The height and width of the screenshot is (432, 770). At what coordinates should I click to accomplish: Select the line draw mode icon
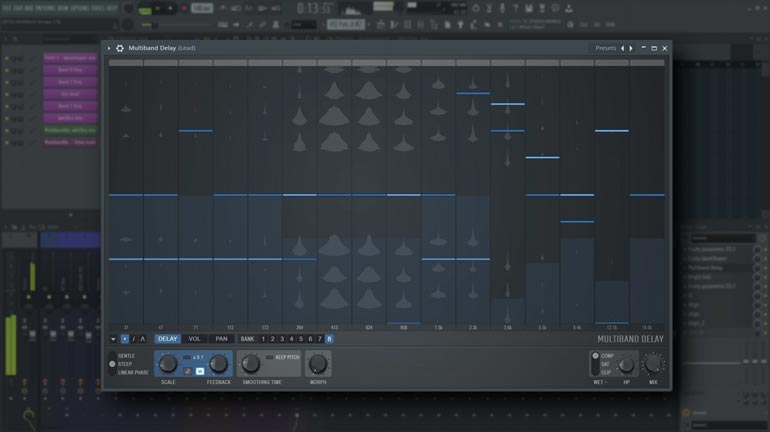[x=133, y=339]
